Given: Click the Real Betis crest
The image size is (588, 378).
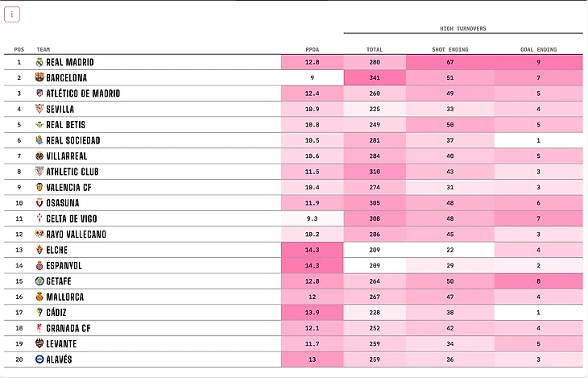Looking at the screenshot, I should 39,125.
